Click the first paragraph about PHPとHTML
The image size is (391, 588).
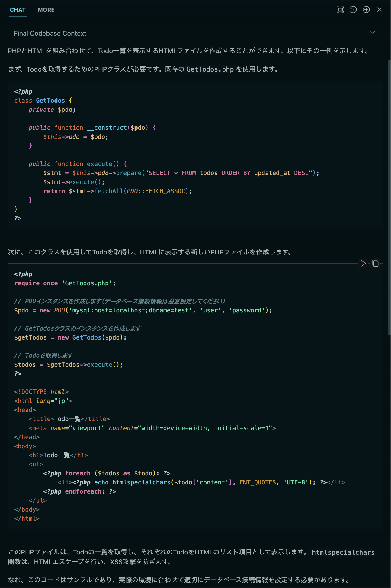pyautogui.click(x=189, y=51)
